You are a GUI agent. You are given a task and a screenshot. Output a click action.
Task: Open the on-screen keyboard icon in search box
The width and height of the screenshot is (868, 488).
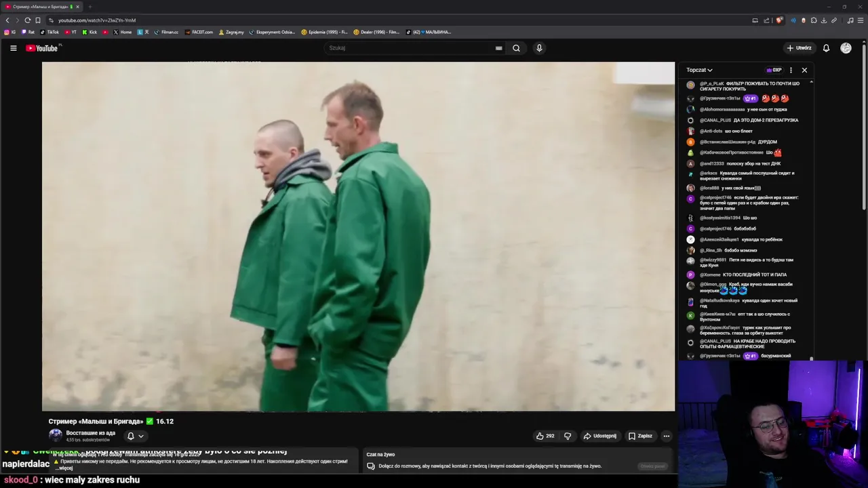(x=498, y=48)
